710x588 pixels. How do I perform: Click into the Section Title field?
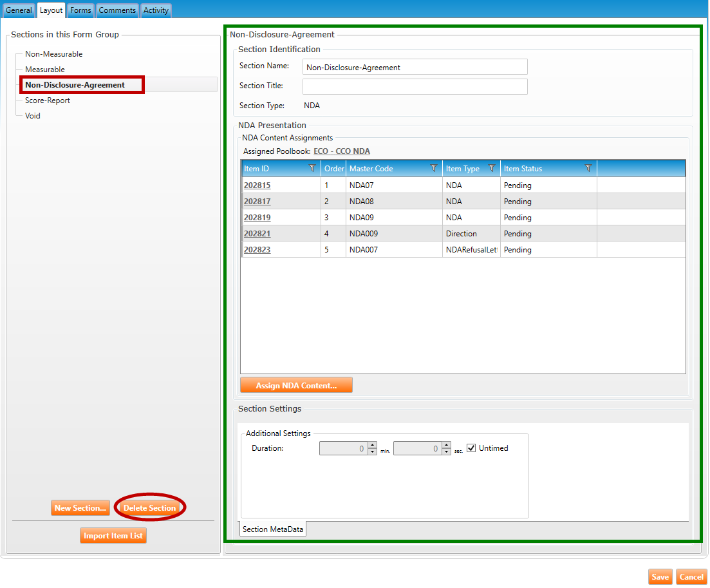click(x=415, y=86)
